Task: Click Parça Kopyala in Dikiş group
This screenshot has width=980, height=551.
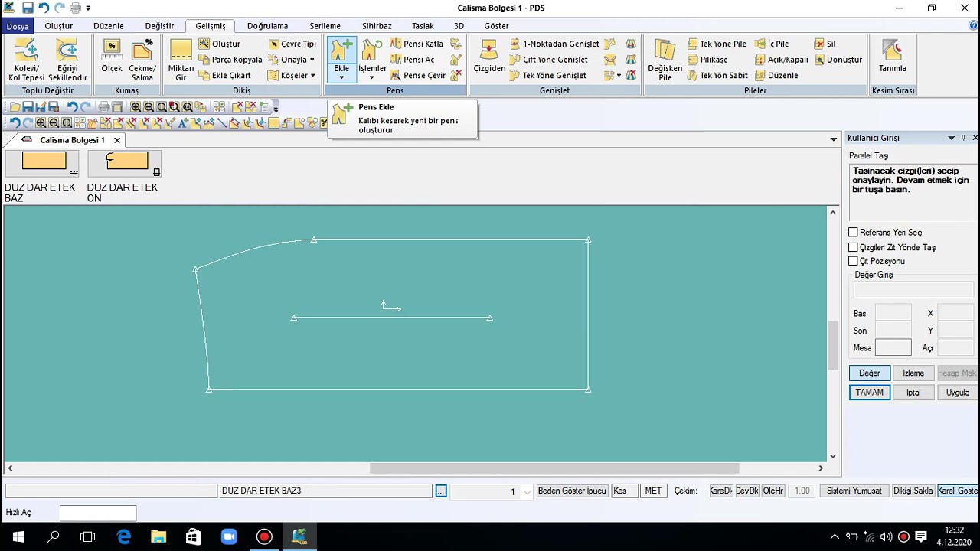Action: (230, 60)
